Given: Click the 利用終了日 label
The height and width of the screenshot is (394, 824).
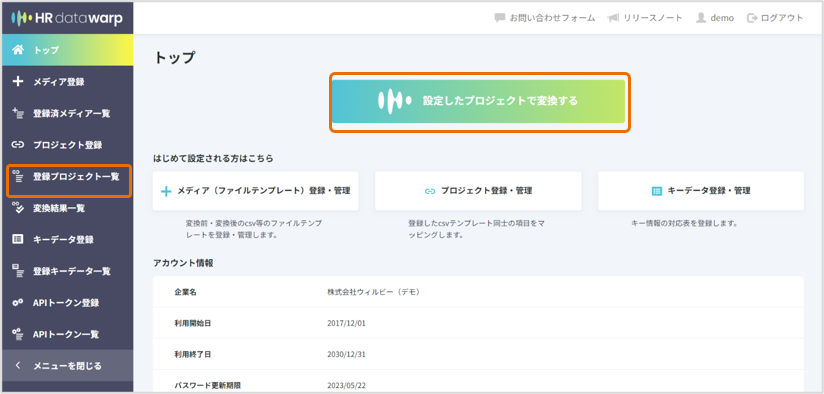Looking at the screenshot, I should (x=192, y=355).
